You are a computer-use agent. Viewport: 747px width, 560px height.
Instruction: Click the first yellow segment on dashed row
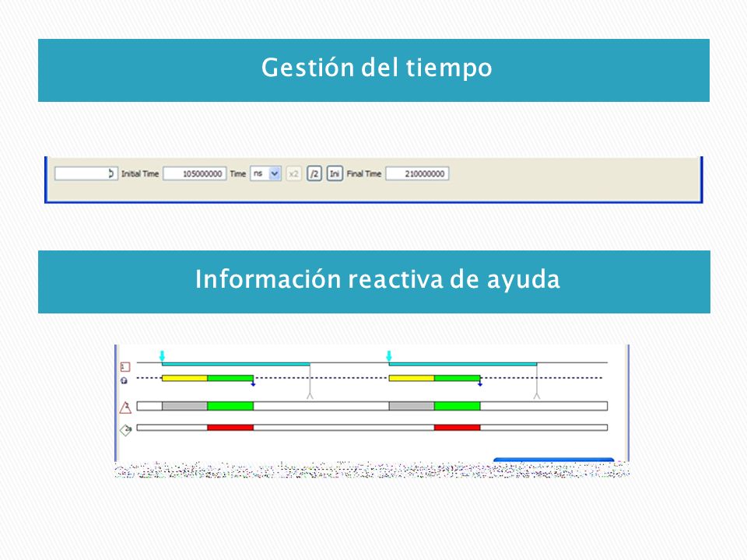click(x=185, y=378)
